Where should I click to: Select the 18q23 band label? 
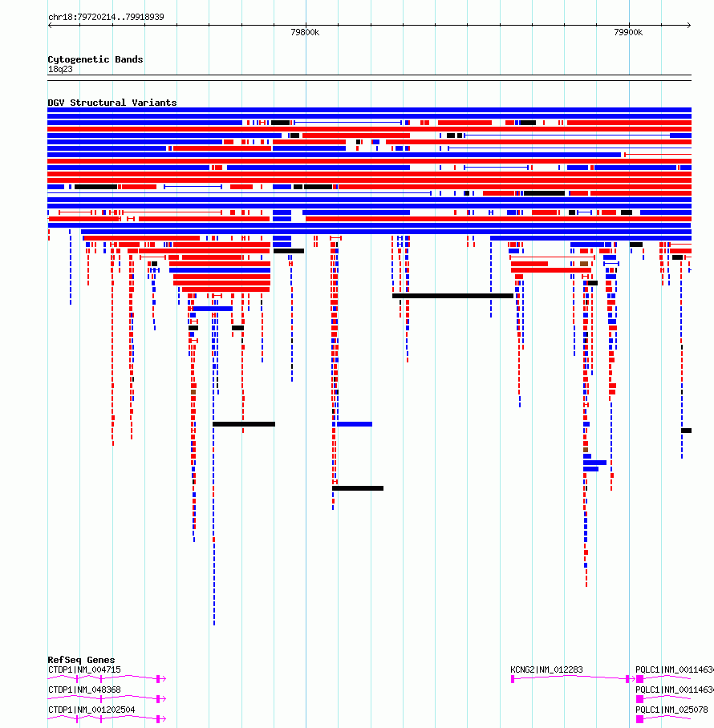tap(60, 69)
